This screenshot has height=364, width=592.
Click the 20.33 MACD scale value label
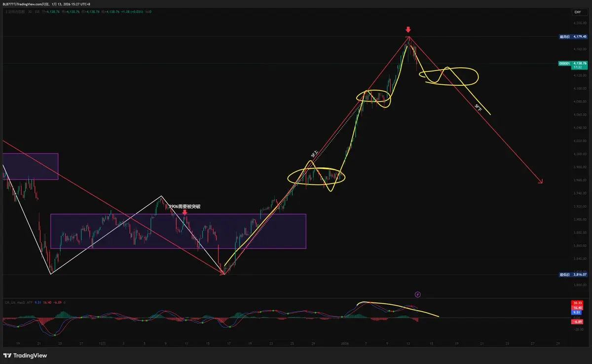(577, 303)
